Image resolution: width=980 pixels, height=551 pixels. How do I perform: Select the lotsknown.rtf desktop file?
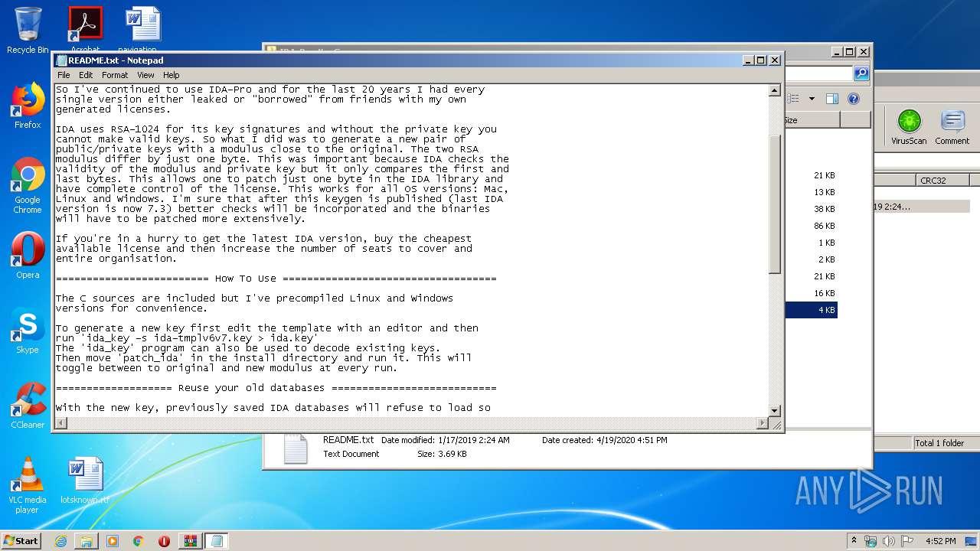point(85,481)
